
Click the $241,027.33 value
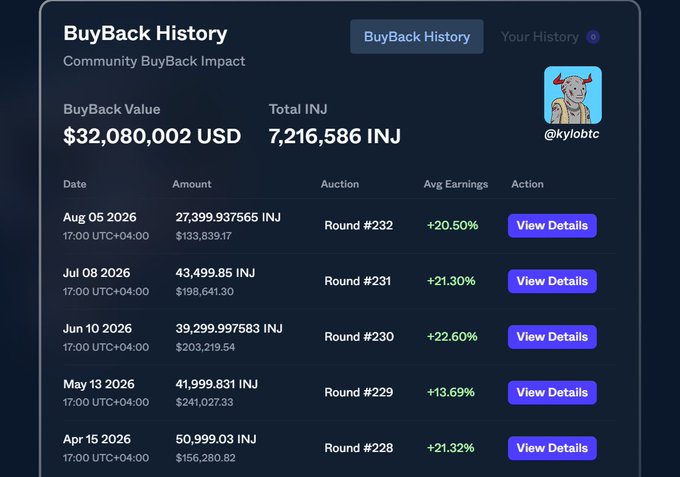[x=205, y=402]
